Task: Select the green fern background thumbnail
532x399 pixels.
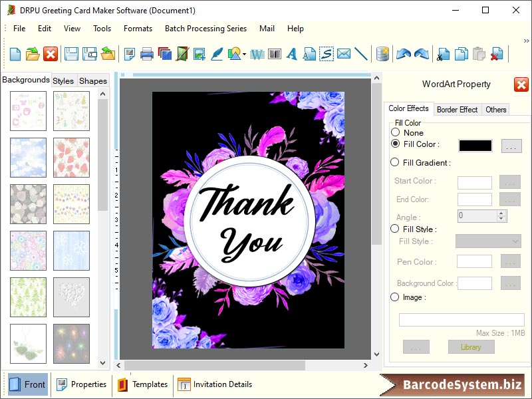Action: 27,297
